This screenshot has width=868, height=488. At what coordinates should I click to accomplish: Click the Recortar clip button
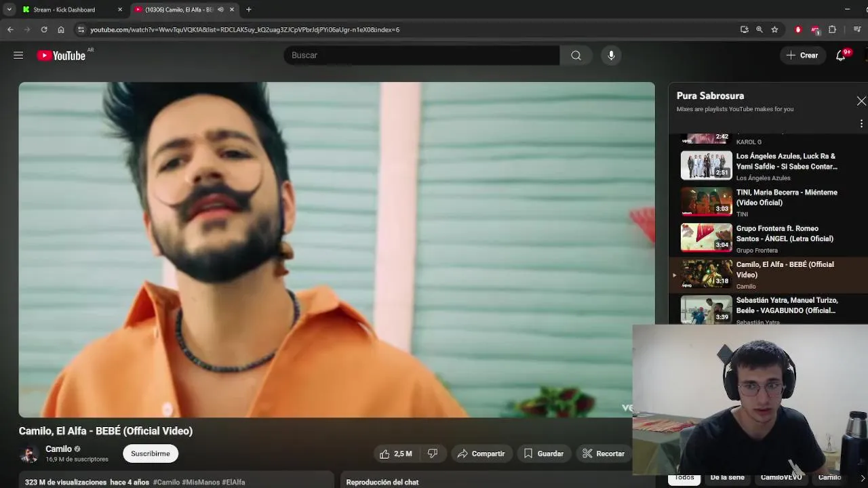click(x=604, y=453)
